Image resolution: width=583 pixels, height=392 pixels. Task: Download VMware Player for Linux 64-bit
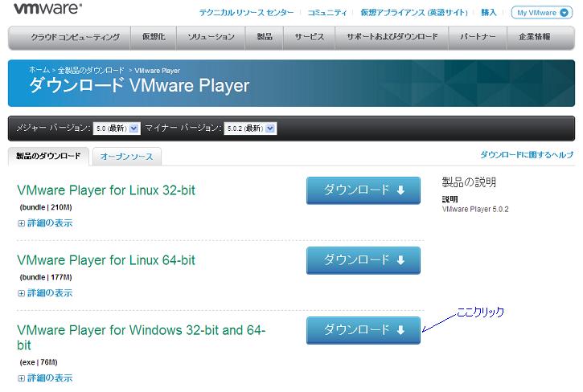363,260
